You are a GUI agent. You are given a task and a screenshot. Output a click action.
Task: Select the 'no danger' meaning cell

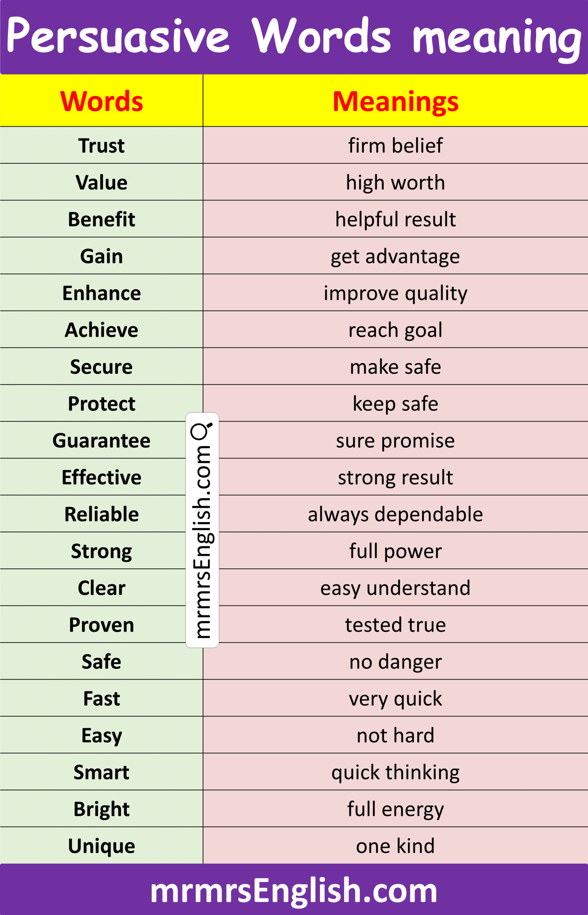tap(395, 662)
